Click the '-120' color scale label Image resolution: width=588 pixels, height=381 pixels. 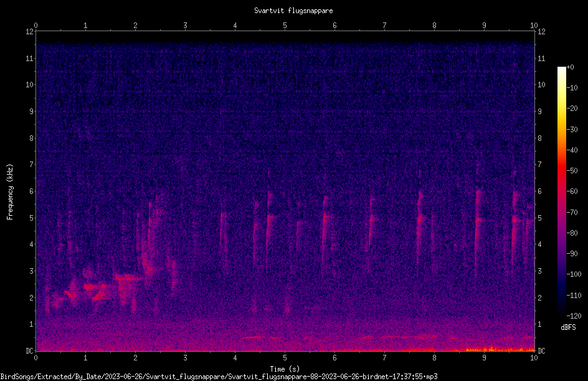click(574, 316)
